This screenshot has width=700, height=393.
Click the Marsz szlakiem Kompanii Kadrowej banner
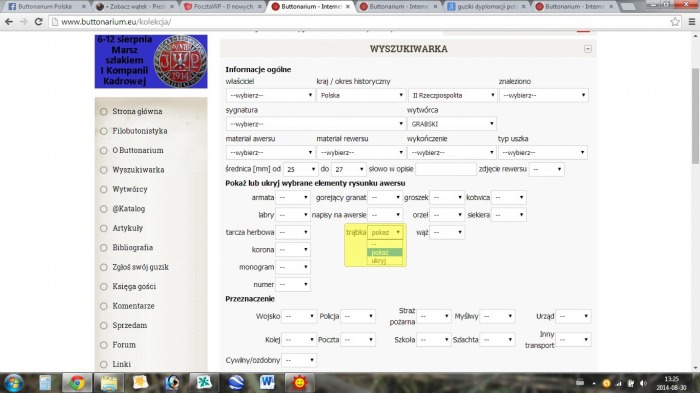(151, 62)
